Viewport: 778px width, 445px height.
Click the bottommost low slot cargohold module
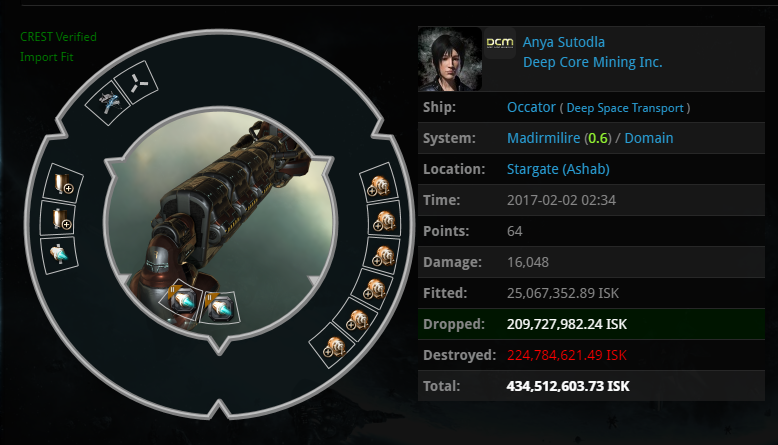333,346
